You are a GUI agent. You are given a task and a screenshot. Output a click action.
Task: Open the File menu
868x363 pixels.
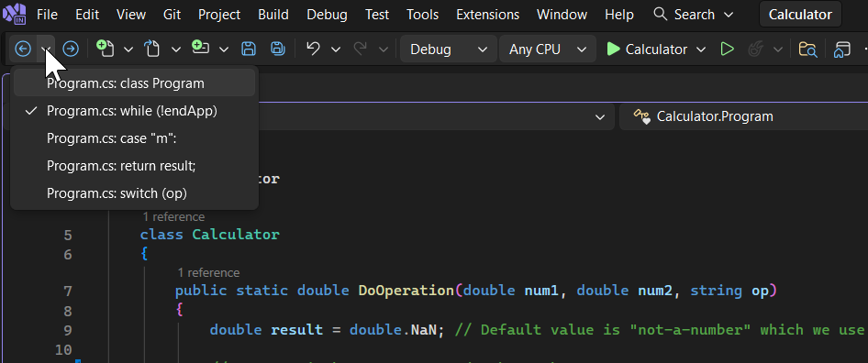[47, 15]
